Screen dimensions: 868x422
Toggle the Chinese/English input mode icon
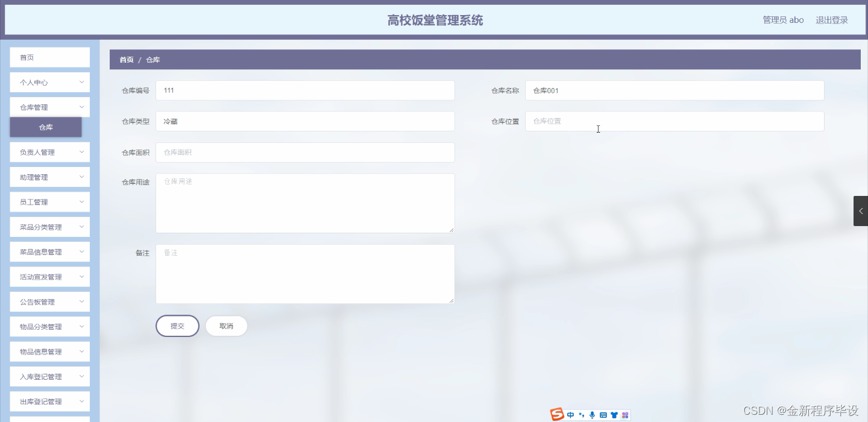571,415
